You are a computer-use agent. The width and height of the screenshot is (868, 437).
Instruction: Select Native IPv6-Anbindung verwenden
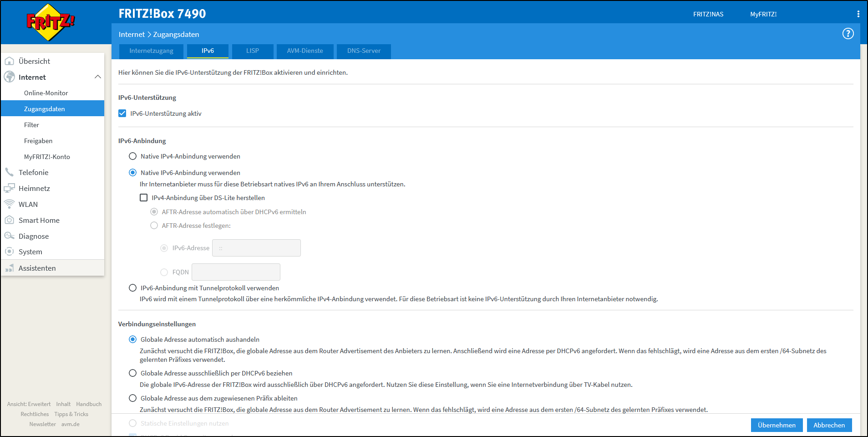(132, 173)
